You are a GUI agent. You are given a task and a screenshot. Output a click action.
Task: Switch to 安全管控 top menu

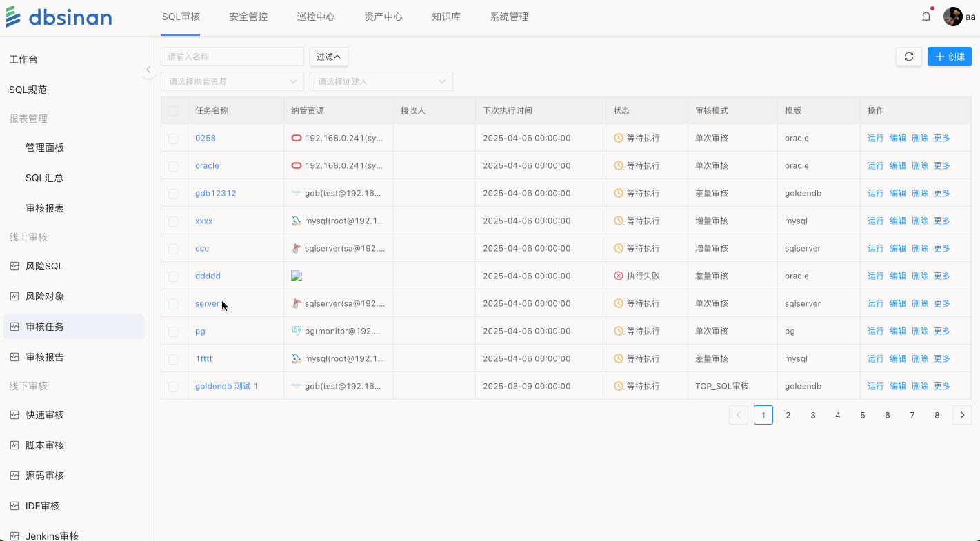pos(248,17)
